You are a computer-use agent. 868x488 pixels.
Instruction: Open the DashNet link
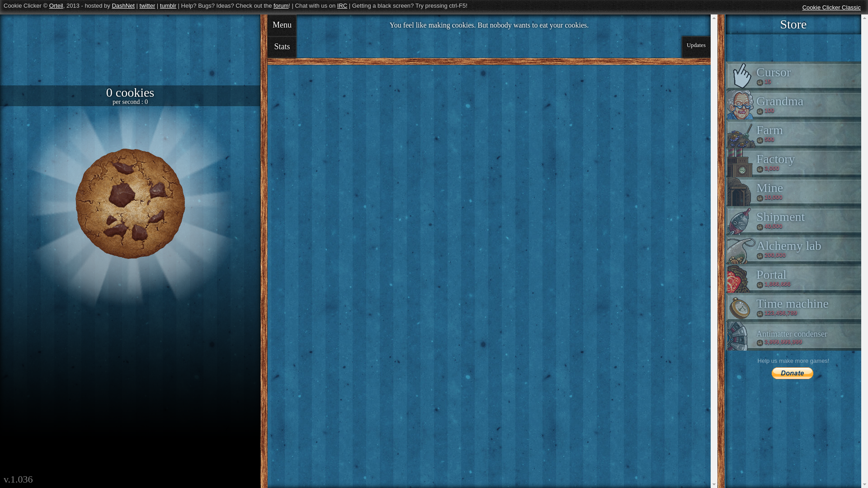(x=123, y=6)
